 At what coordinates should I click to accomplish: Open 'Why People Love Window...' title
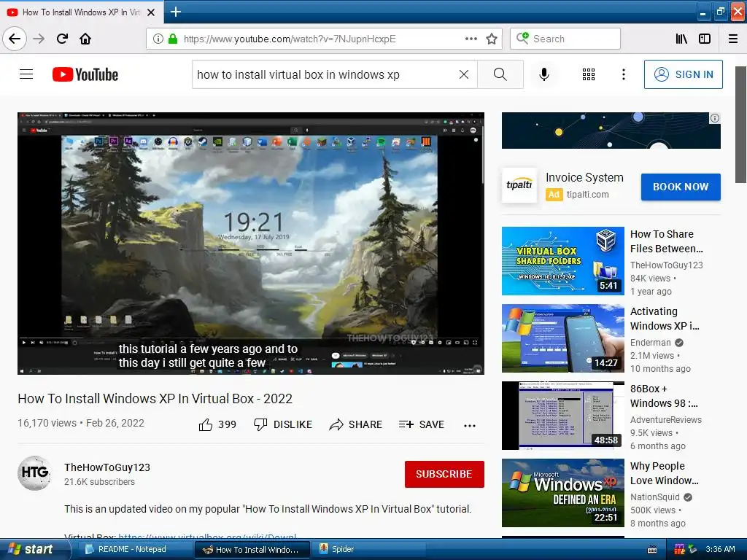pos(664,473)
